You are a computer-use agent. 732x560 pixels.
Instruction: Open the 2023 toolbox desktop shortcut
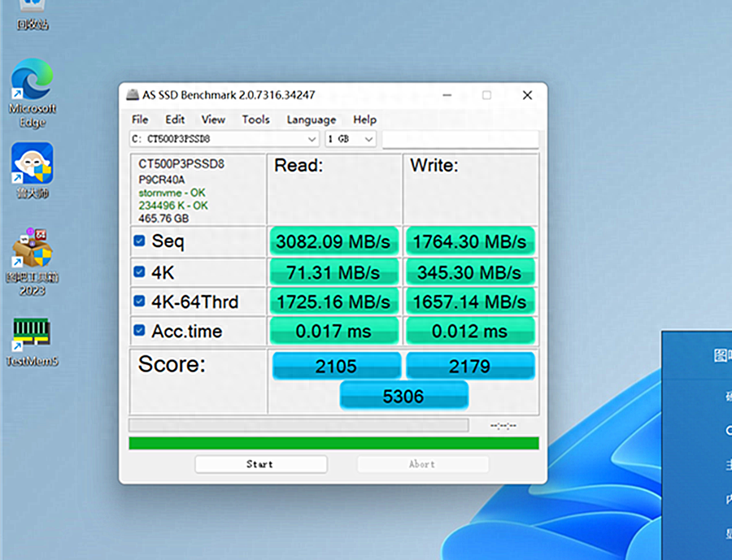pyautogui.click(x=33, y=262)
